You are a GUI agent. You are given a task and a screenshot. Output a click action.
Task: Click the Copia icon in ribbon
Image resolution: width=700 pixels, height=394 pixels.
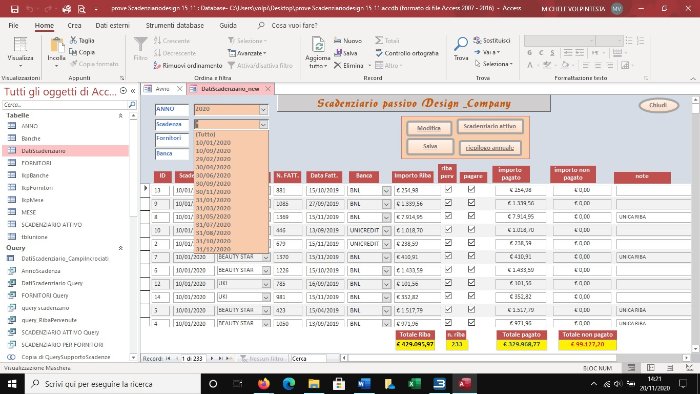[x=74, y=52]
